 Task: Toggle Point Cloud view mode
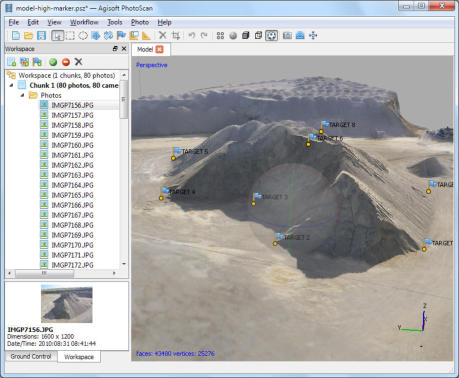pos(220,35)
